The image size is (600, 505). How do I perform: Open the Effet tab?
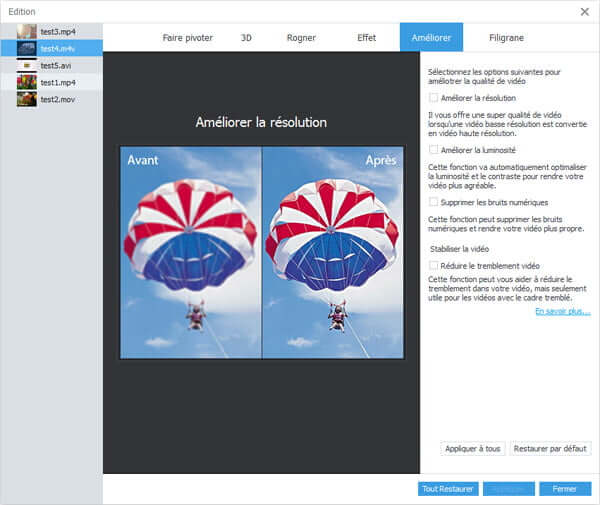pyautogui.click(x=366, y=38)
